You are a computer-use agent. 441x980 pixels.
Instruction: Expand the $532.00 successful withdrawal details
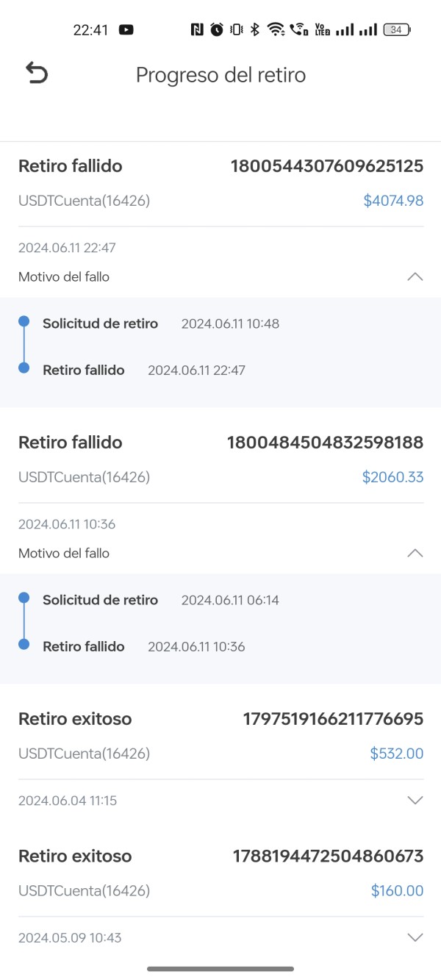click(x=415, y=801)
